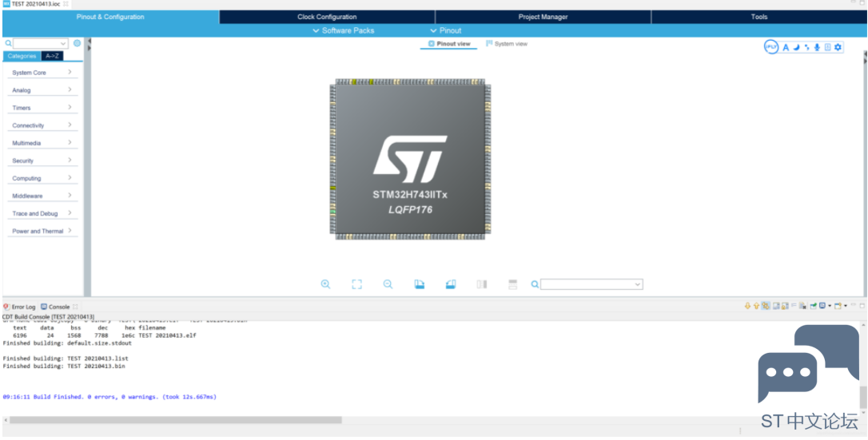Screen dimensions: 868x440
Task: Open the Pinout & Configuration tab
Action: [111, 17]
